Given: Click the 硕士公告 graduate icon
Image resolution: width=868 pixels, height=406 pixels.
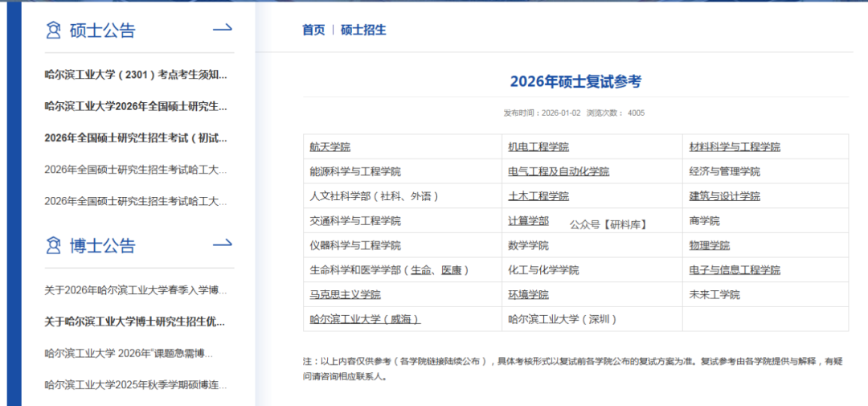Looking at the screenshot, I should click(54, 31).
